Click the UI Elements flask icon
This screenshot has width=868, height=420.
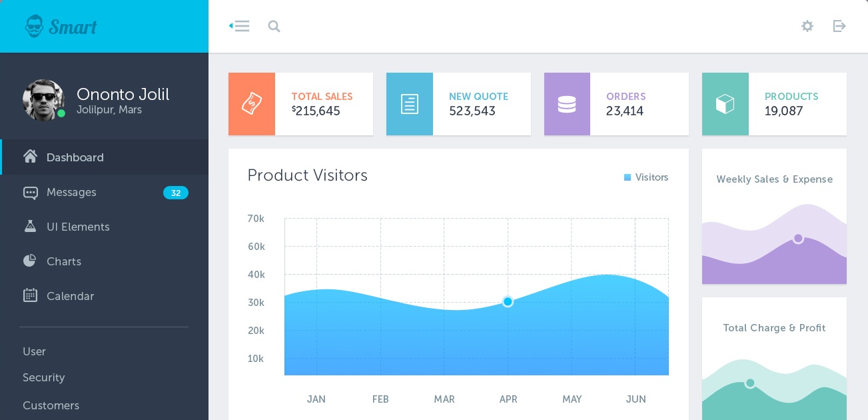point(30,227)
